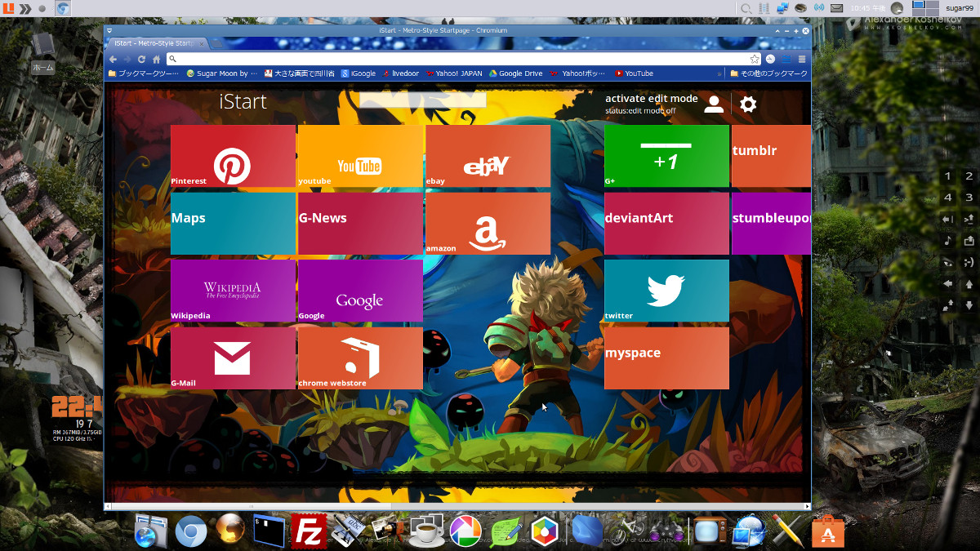Open the Sugar Moon bookmark
This screenshot has width=980, height=551.
tap(221, 73)
